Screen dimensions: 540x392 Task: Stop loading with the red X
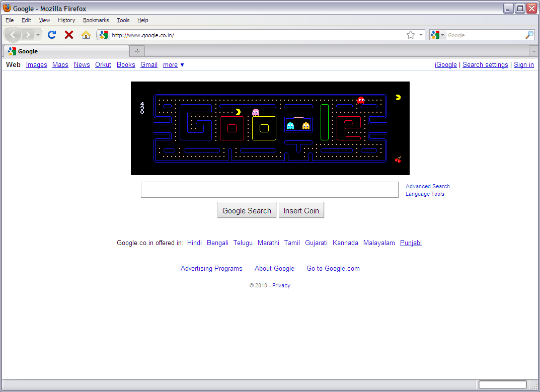tap(69, 35)
